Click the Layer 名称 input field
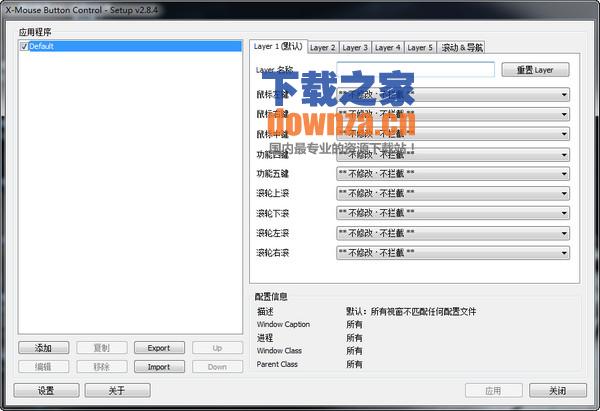Viewport: 600px width, 411px height. pyautogui.click(x=416, y=70)
